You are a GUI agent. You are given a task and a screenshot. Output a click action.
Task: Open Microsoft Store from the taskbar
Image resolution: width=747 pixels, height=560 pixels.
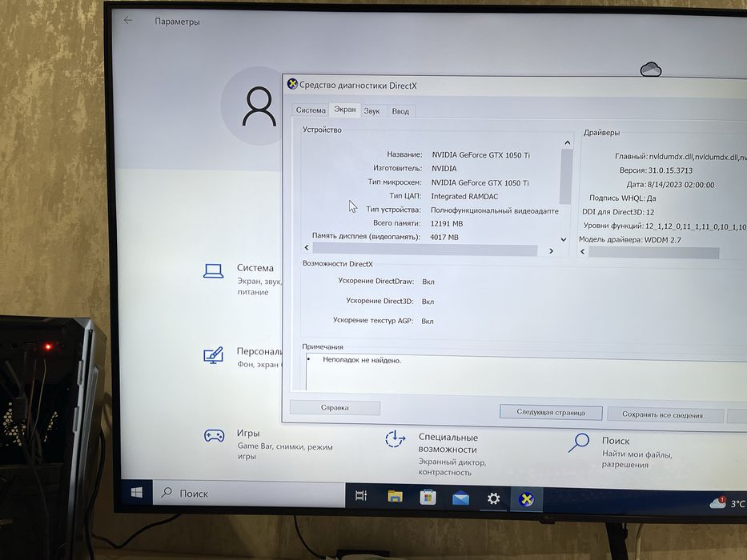pos(428,497)
